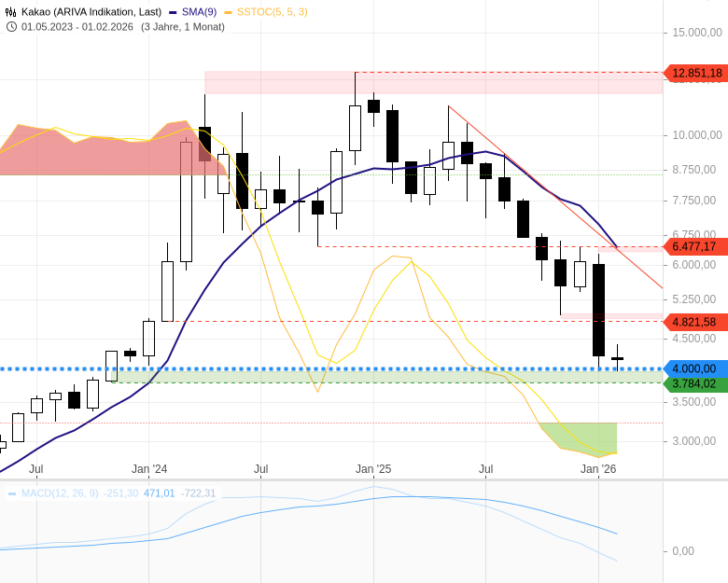This screenshot has width=728, height=583.
Task: Click the 4.821,58 red price tag
Action: coord(695,322)
